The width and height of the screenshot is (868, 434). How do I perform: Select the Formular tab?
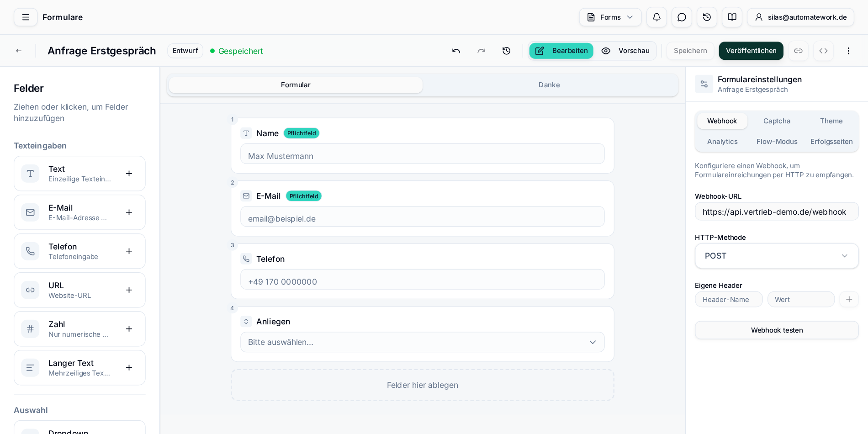pyautogui.click(x=296, y=85)
